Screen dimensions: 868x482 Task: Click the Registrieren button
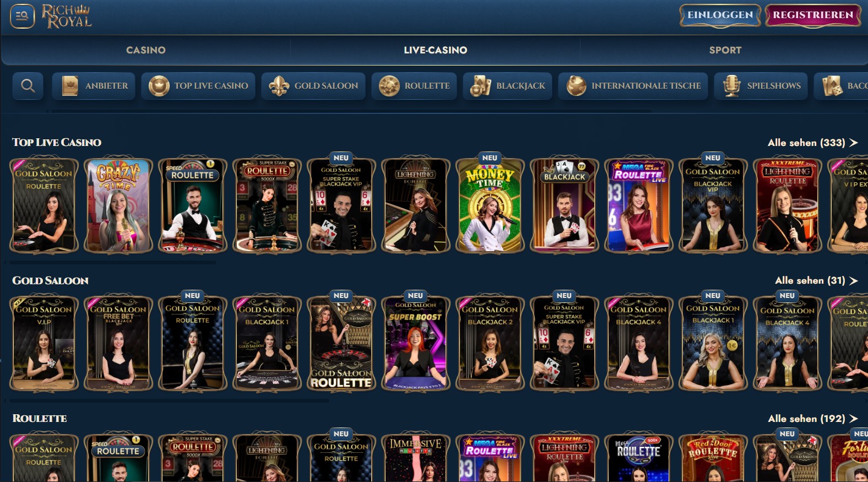point(813,15)
